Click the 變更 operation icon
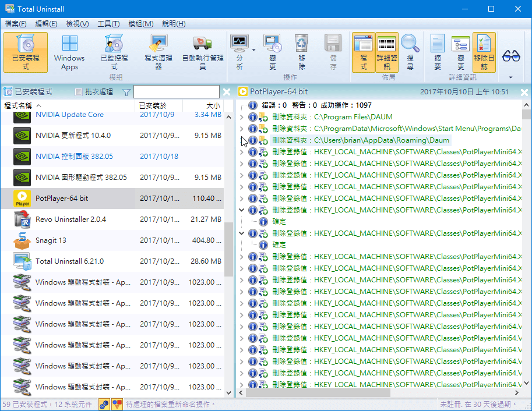Viewport: 532px width, 411px height. [272, 52]
